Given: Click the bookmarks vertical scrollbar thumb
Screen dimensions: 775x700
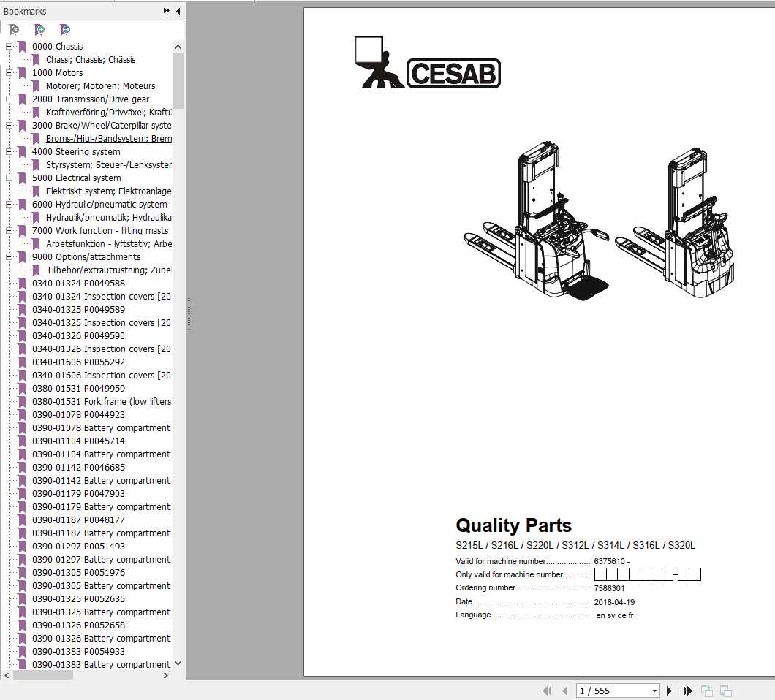Looking at the screenshot, I should [178, 80].
